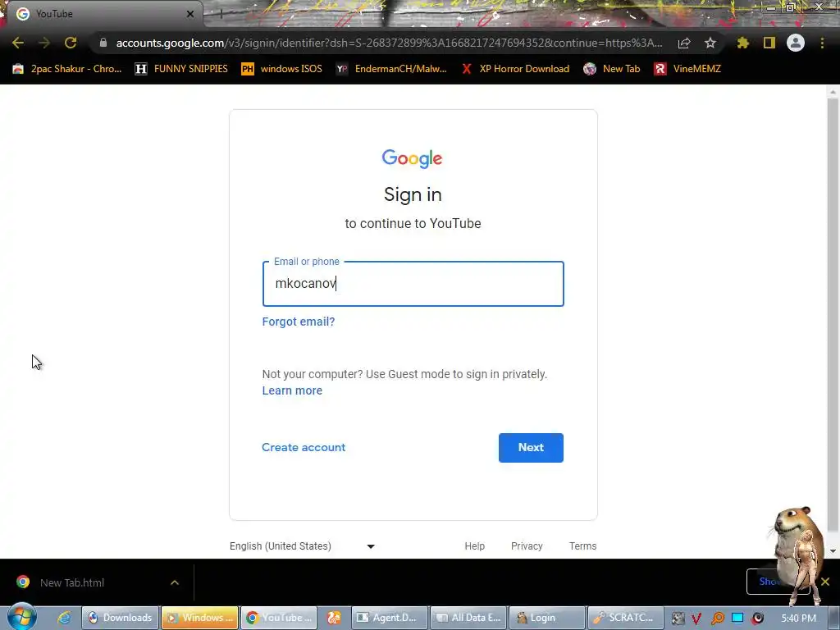Open the English (United States) language dropdown
Image resolution: width=840 pixels, height=630 pixels.
[302, 546]
